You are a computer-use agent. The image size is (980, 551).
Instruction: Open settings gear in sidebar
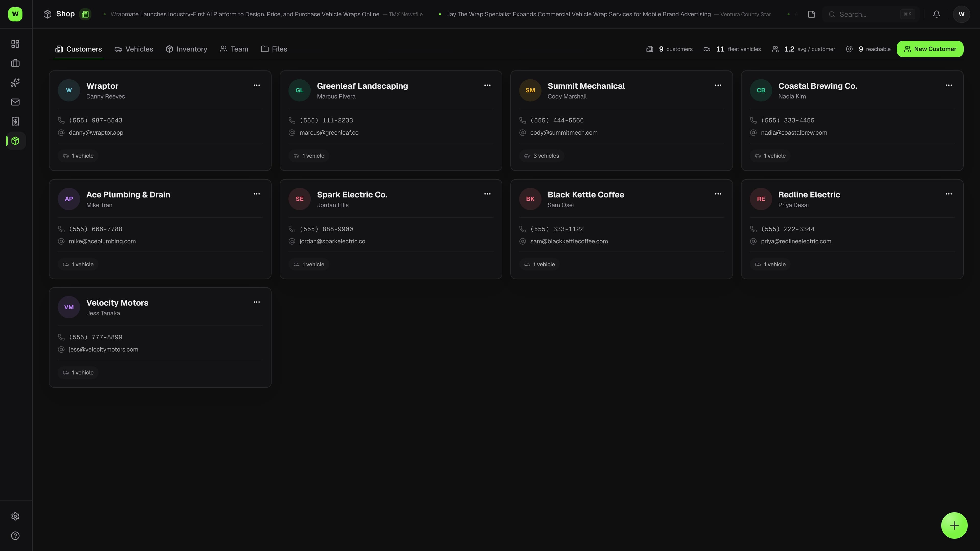pos(15,516)
